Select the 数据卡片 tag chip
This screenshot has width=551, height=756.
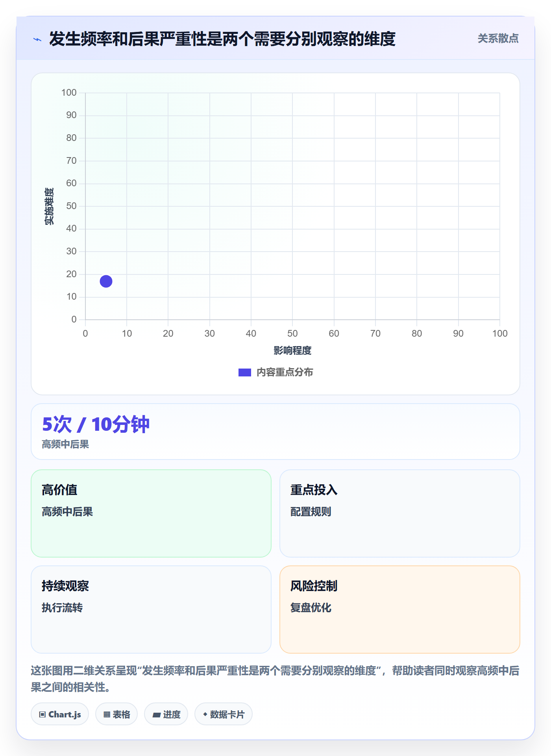pos(224,714)
